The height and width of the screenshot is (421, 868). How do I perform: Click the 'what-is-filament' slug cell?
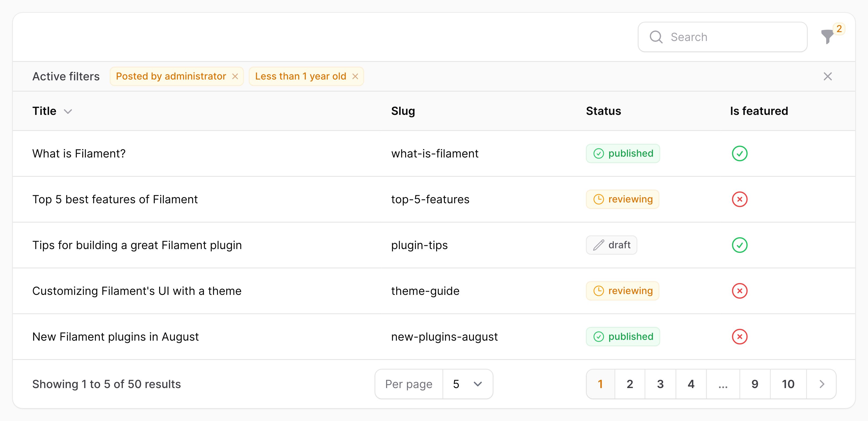click(435, 153)
